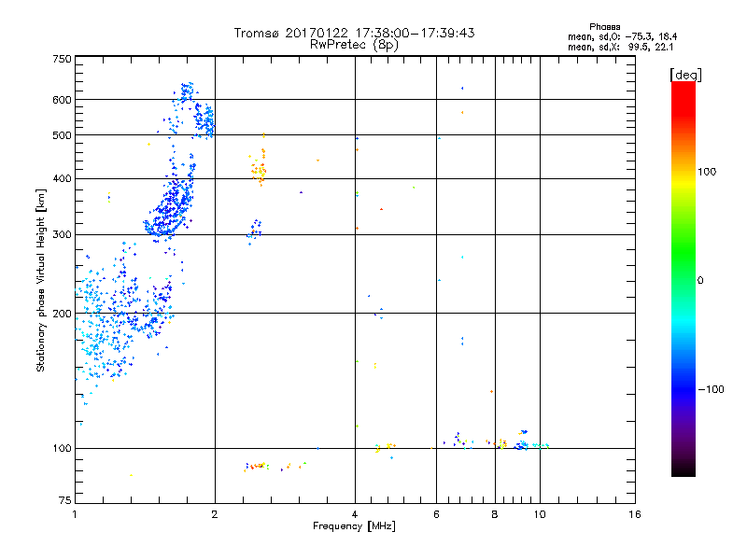747x560 pixels.
Task: Click the y-axis tick label '500'
Action: coord(62,135)
